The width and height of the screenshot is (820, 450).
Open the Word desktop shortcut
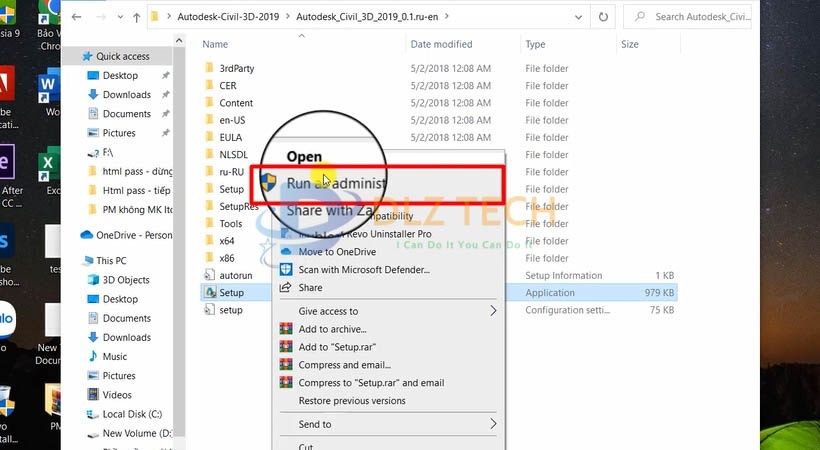(x=49, y=92)
